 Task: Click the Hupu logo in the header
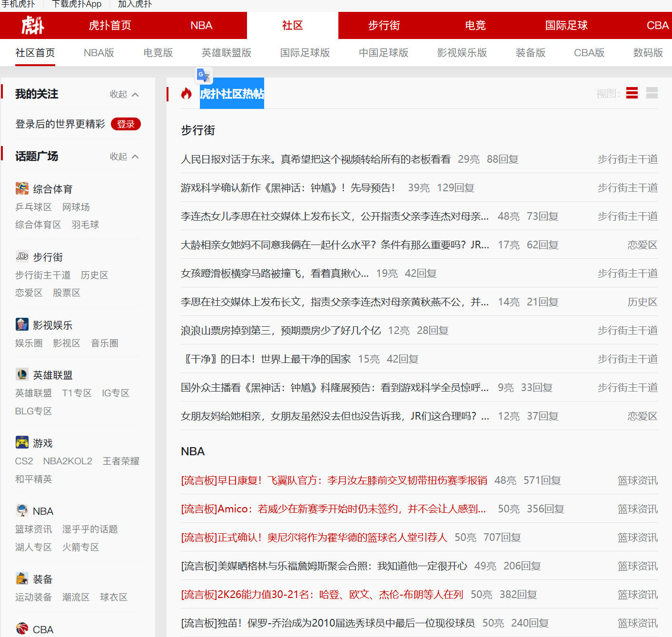[x=31, y=25]
